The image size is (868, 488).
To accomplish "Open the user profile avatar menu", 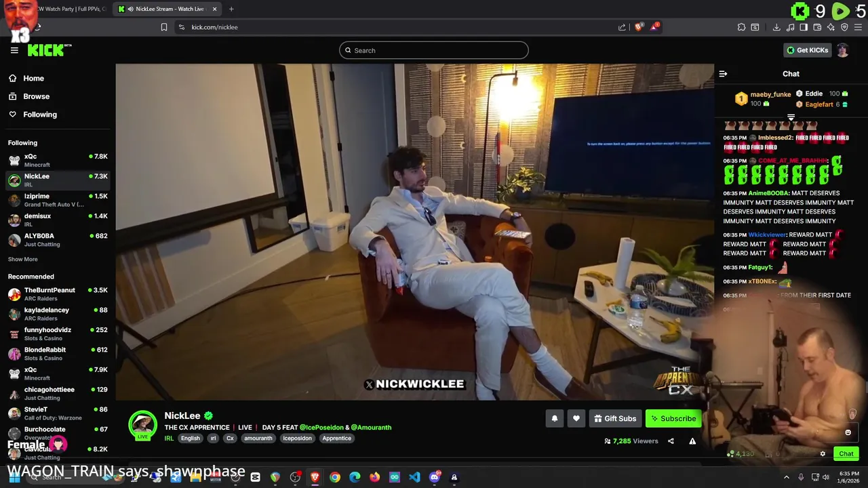I will click(x=843, y=50).
